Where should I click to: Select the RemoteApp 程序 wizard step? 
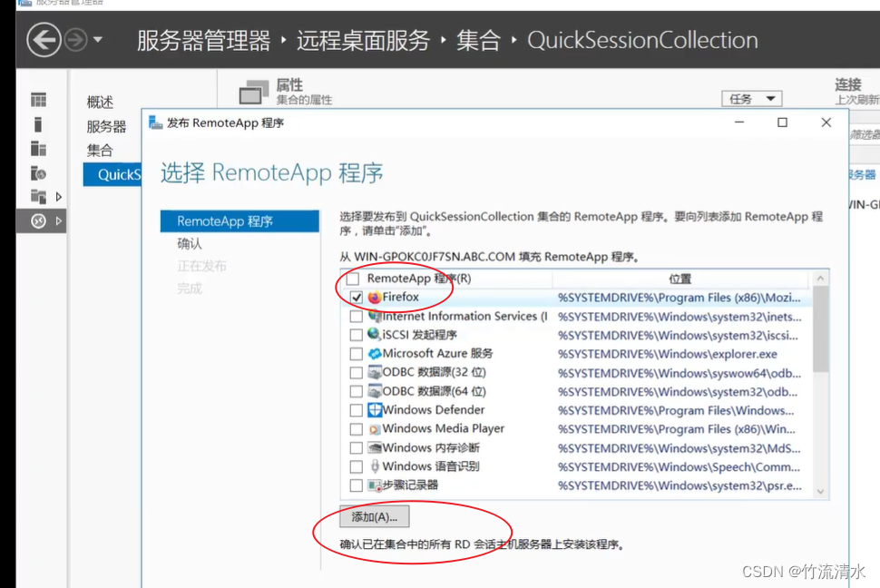pos(240,221)
